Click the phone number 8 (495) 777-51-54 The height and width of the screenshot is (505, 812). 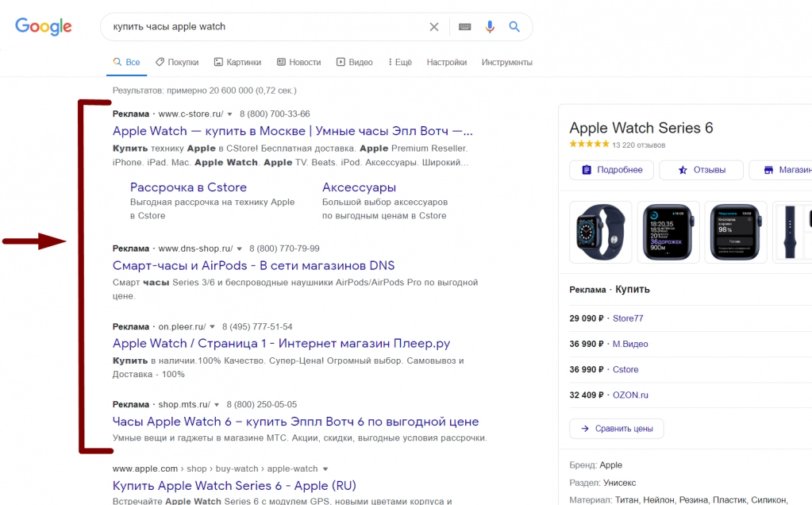(x=257, y=327)
